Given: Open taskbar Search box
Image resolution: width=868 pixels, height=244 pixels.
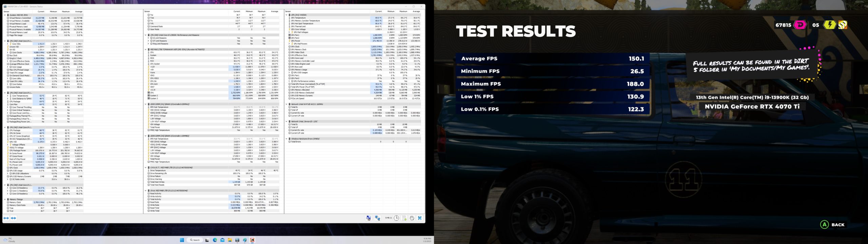Looking at the screenshot, I should pos(195,240).
